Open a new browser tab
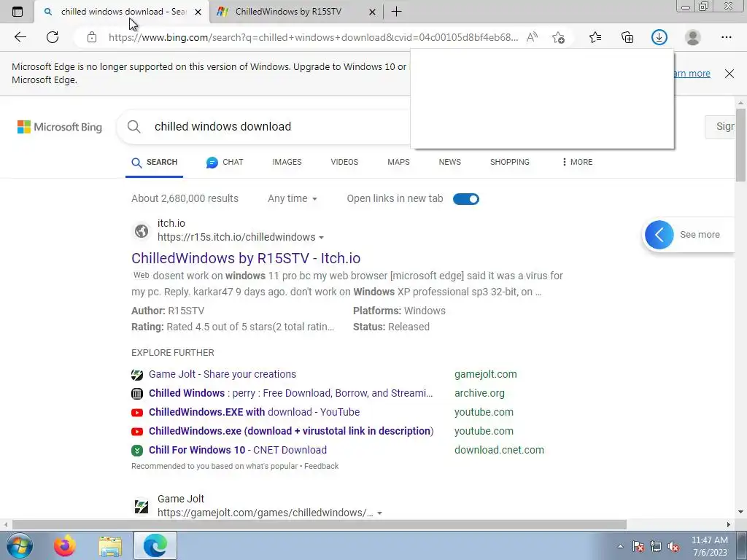 pos(396,12)
